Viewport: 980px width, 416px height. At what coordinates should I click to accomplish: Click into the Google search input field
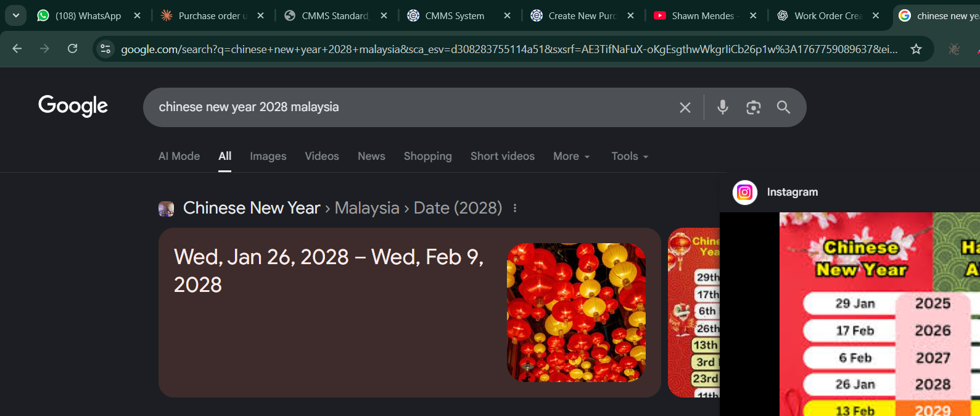click(407, 107)
